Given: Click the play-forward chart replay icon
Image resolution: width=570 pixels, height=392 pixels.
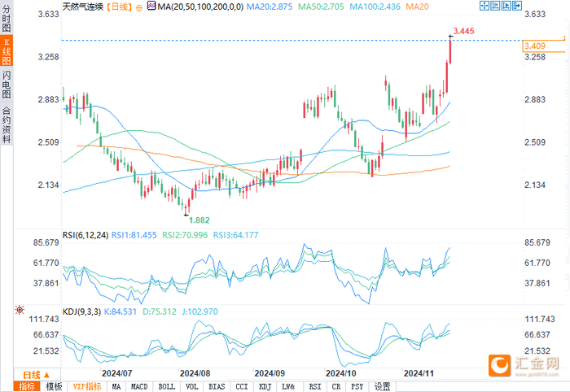Looking at the screenshot, I should (x=506, y=6).
